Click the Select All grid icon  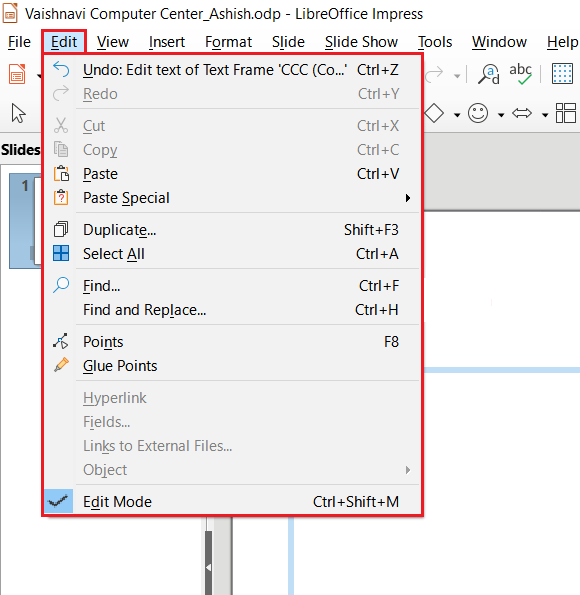(61, 253)
